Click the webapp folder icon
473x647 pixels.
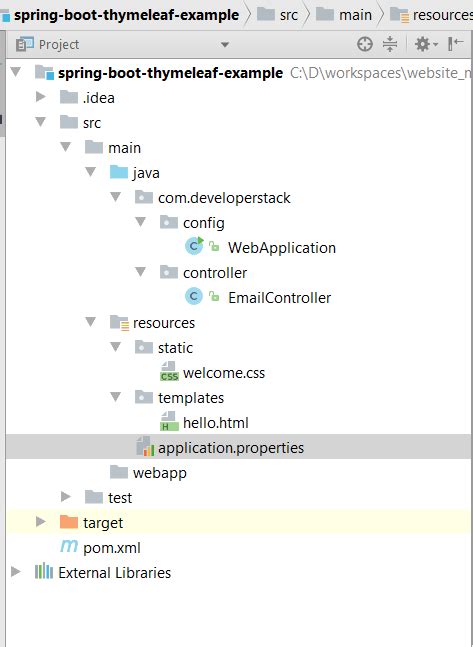point(119,472)
